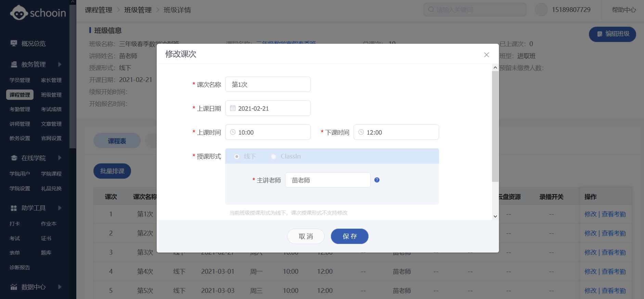The image size is (644, 299).
Task: Click clock icon in 上课时间 field
Action: [x=233, y=132]
